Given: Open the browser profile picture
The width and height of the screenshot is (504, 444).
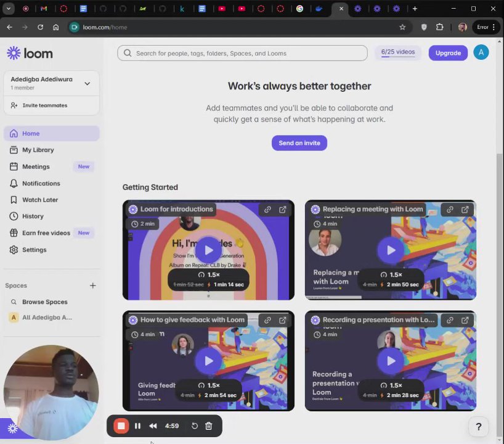Looking at the screenshot, I should coord(462,27).
